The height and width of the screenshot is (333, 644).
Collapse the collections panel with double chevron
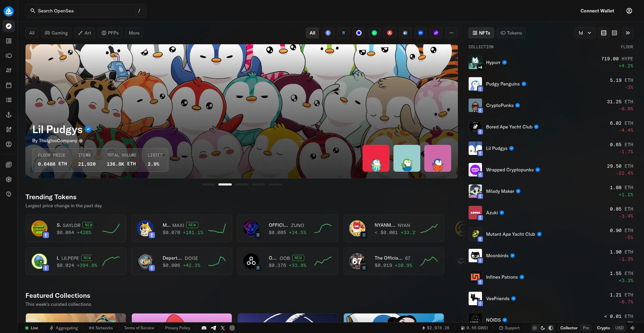click(x=628, y=33)
